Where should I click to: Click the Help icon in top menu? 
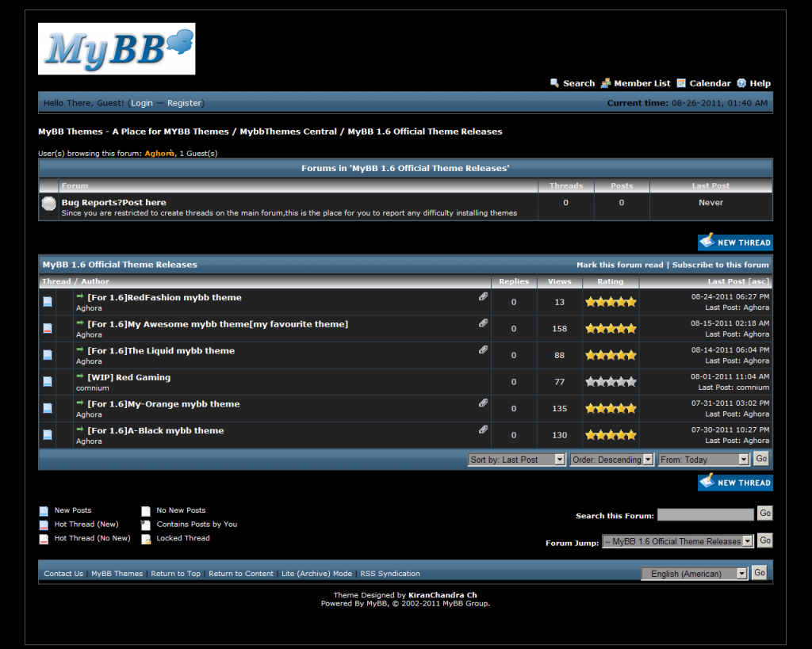tap(741, 83)
